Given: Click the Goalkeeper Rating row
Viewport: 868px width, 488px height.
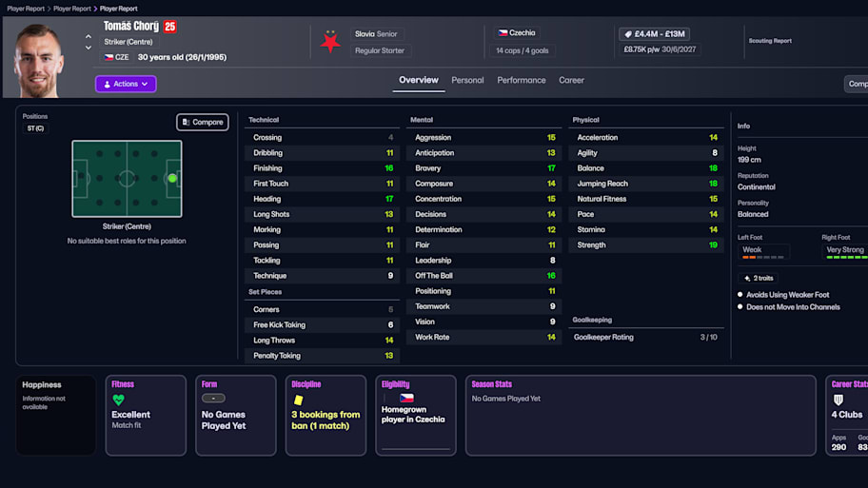Looking at the screenshot, I should click(646, 337).
